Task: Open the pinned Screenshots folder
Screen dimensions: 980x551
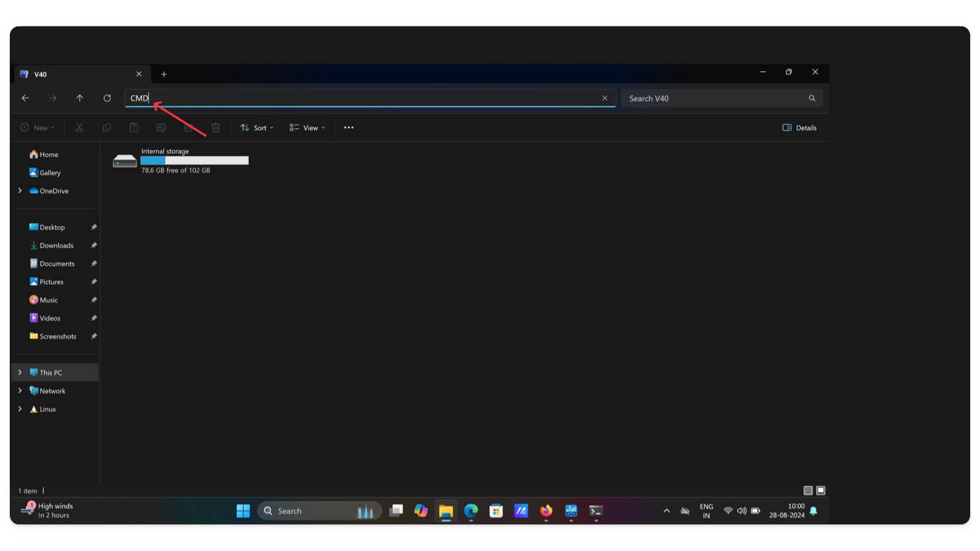Action: click(x=52, y=337)
